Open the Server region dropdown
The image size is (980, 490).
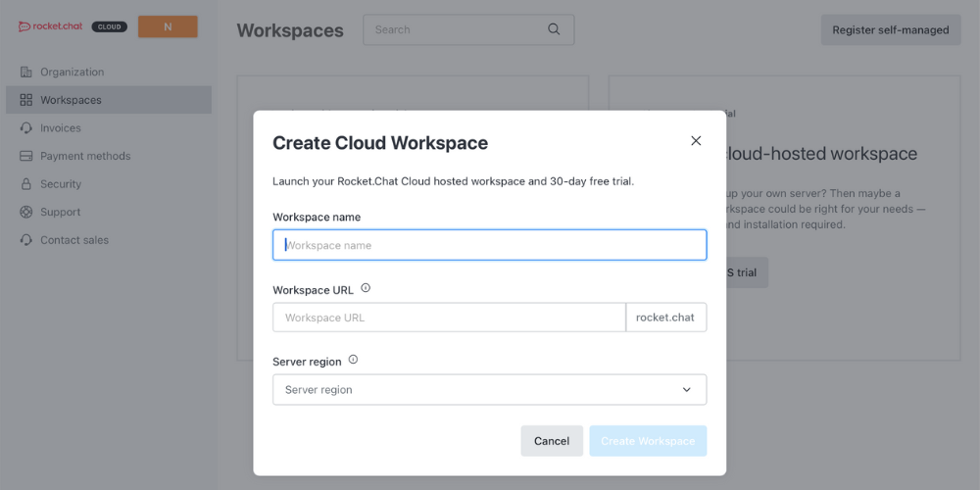[489, 389]
